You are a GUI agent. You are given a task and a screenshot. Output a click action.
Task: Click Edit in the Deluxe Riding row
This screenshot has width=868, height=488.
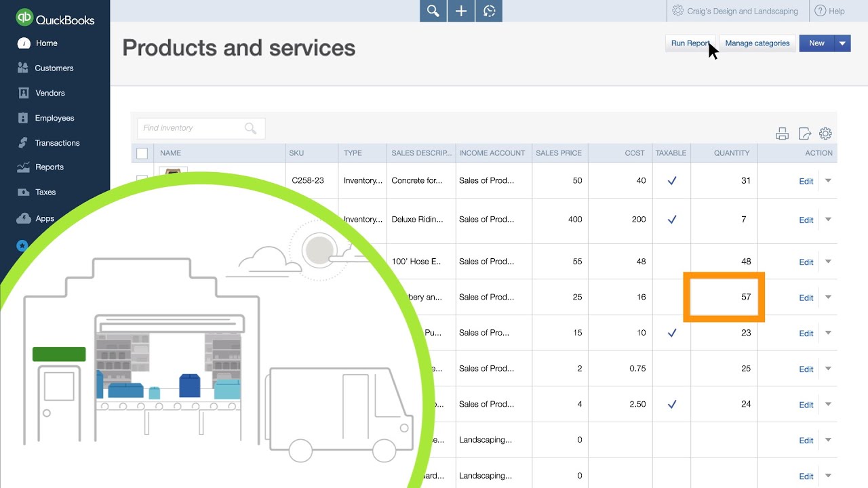pyautogui.click(x=806, y=220)
